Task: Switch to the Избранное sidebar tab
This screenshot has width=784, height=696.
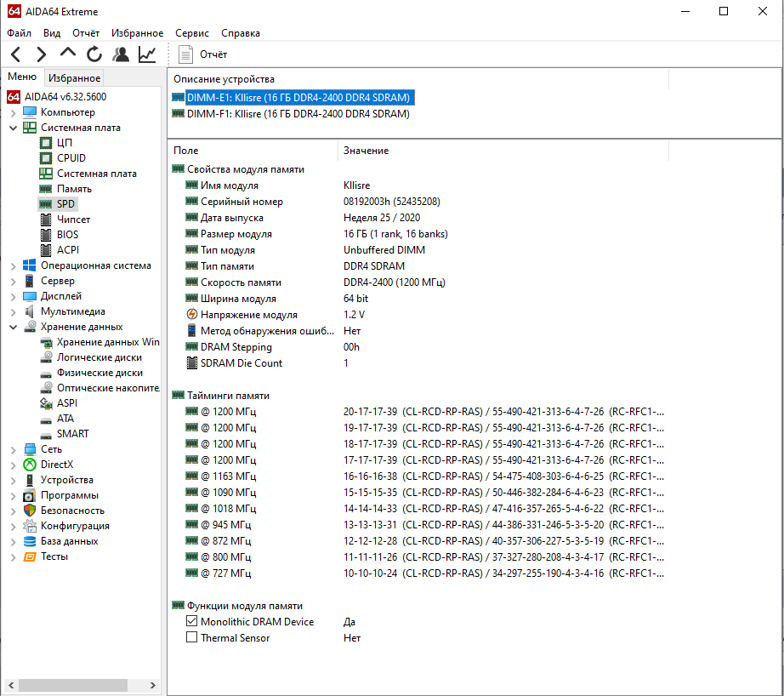Action: click(74, 78)
